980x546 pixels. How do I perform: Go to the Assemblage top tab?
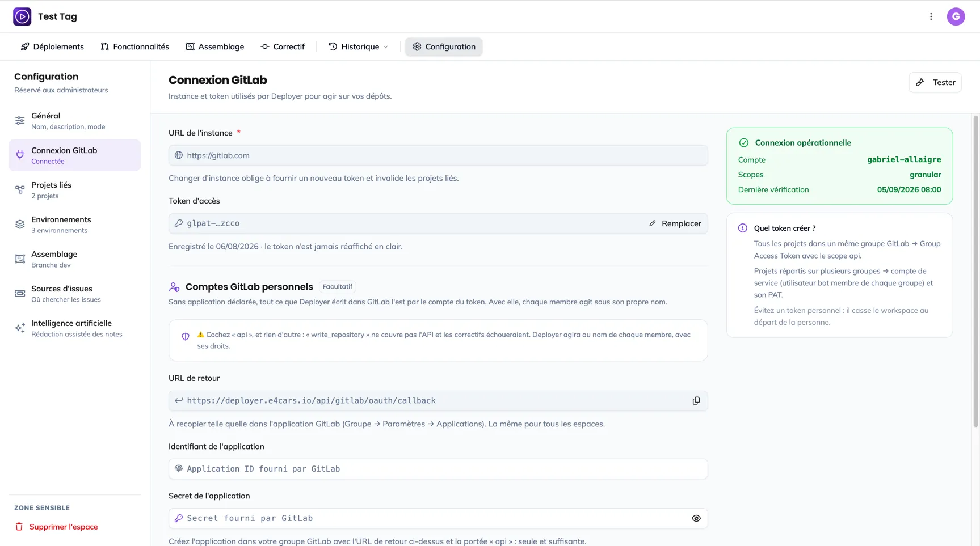pyautogui.click(x=215, y=46)
